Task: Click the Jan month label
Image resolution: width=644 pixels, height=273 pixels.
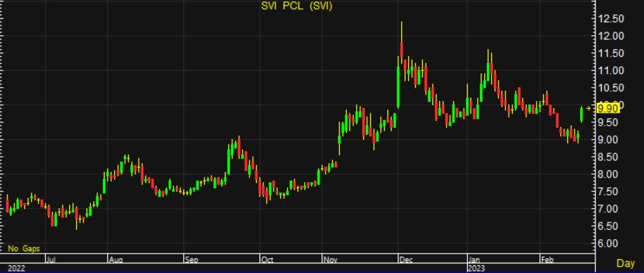Action: click(x=475, y=259)
